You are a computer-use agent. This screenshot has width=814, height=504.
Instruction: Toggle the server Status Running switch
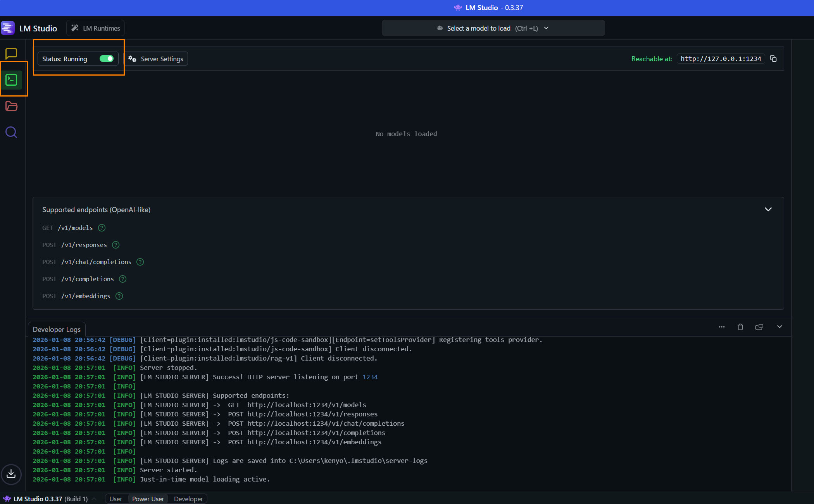click(107, 59)
